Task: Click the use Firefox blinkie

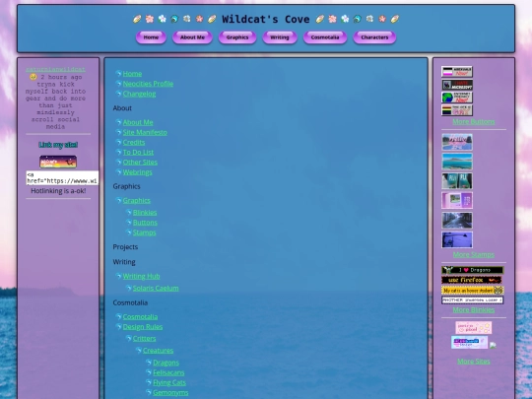Action: [x=471, y=280]
